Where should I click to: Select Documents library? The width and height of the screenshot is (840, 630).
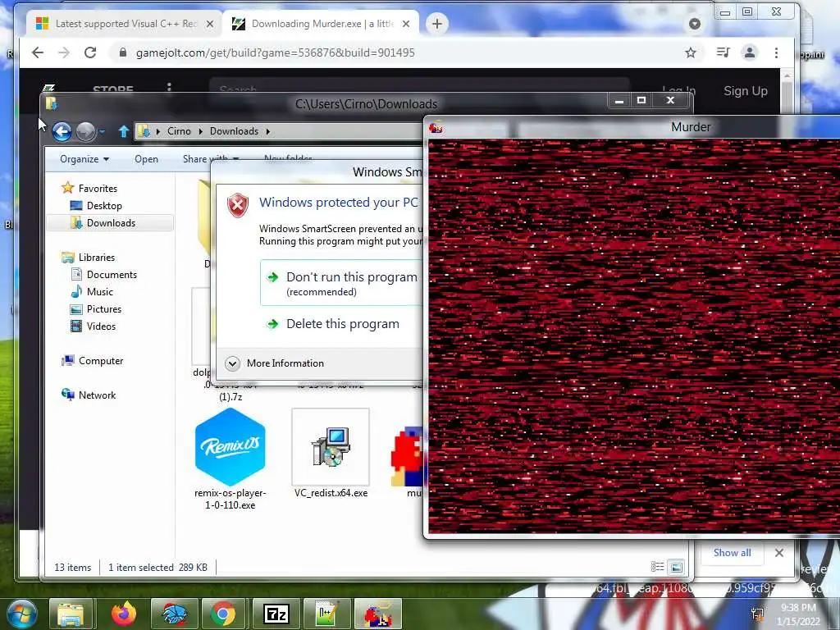point(112,275)
